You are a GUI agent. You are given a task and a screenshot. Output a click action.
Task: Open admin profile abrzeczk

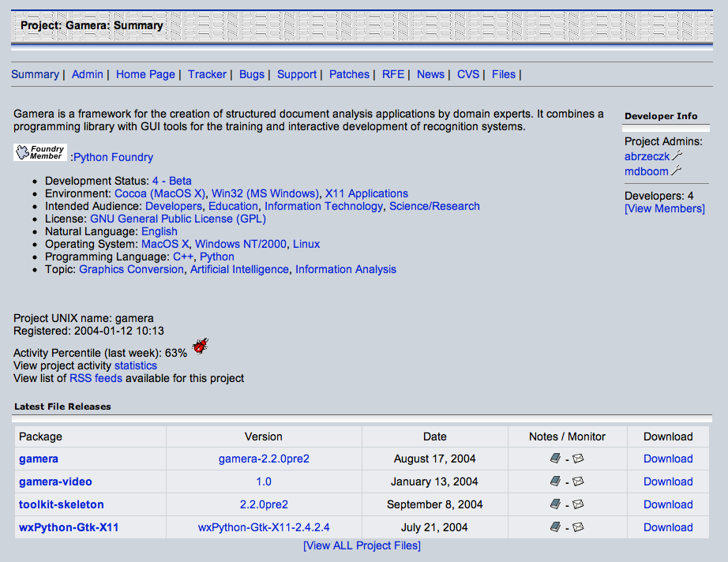(647, 156)
